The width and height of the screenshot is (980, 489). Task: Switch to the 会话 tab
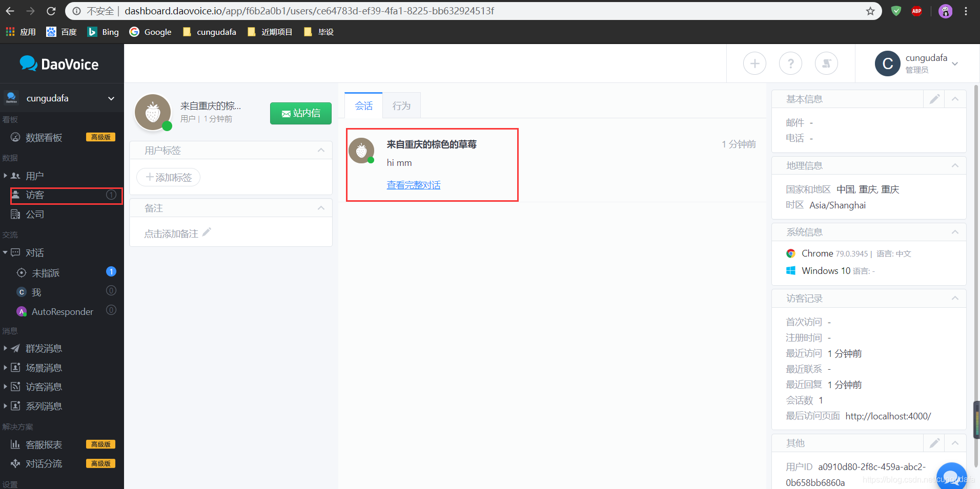pyautogui.click(x=363, y=105)
